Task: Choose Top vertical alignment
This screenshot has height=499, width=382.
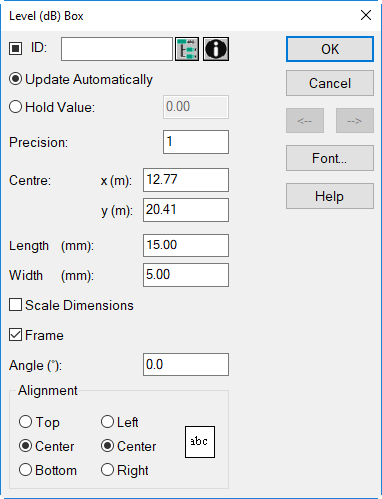Action: click(39, 422)
